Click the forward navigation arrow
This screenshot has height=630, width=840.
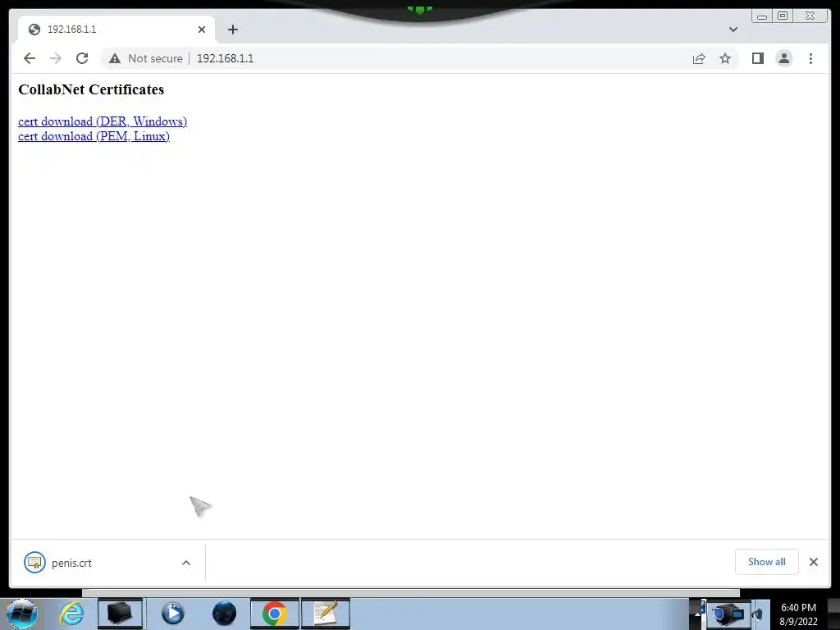coord(56,58)
